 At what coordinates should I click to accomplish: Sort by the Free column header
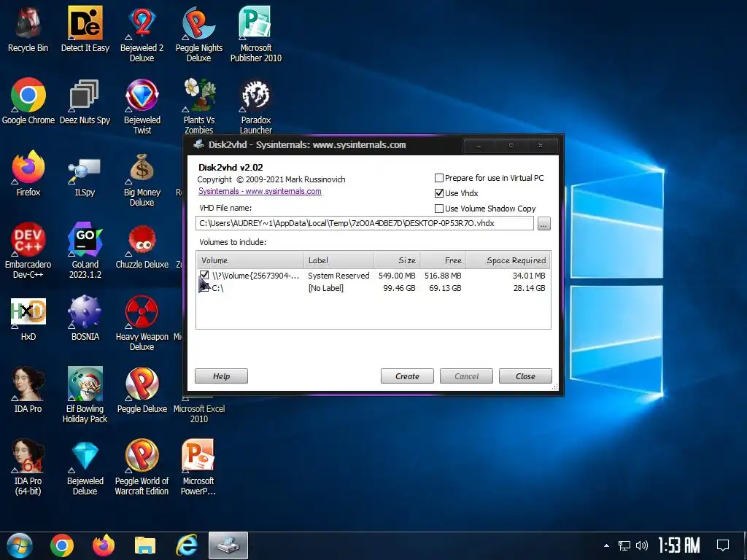(x=443, y=260)
